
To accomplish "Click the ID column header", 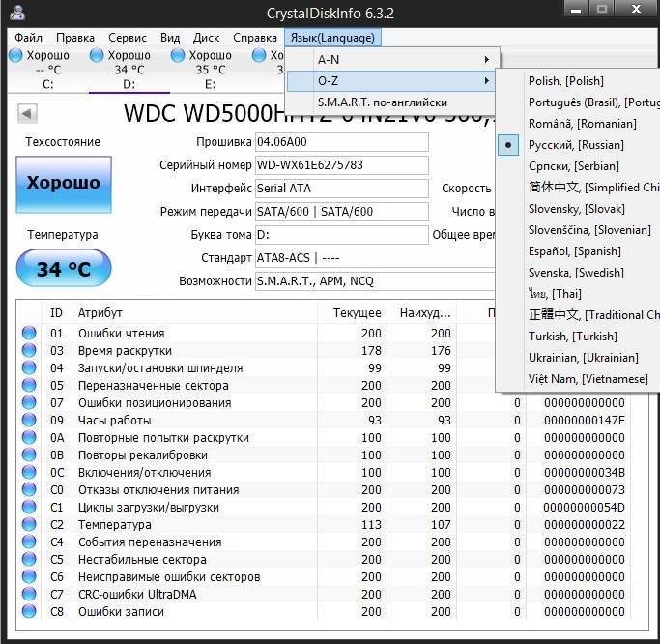I will coord(56,312).
